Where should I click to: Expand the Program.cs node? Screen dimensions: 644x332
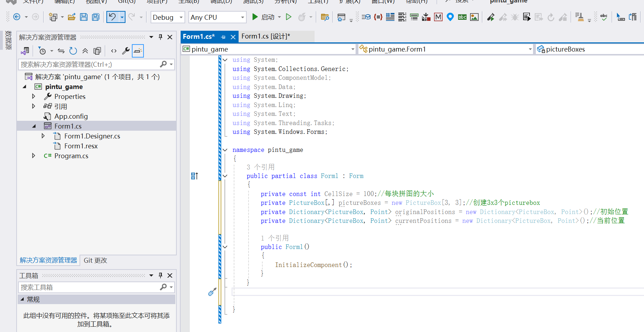tap(34, 156)
